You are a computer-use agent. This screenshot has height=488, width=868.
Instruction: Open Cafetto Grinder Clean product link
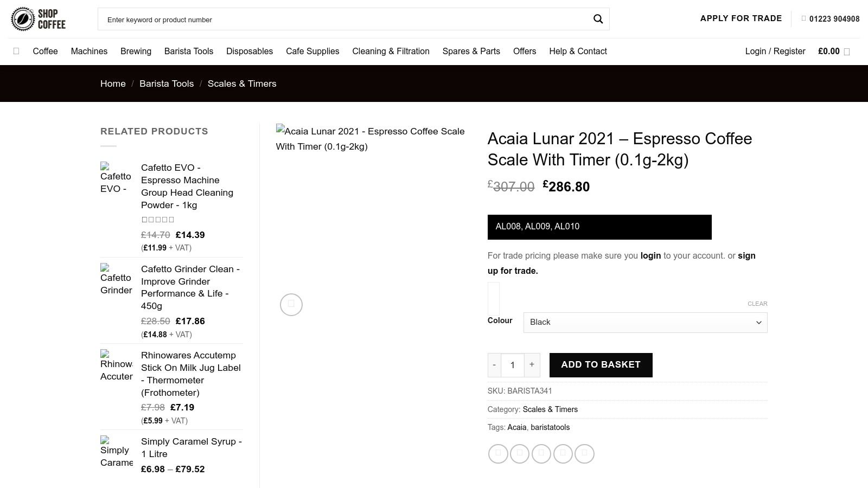click(x=190, y=287)
